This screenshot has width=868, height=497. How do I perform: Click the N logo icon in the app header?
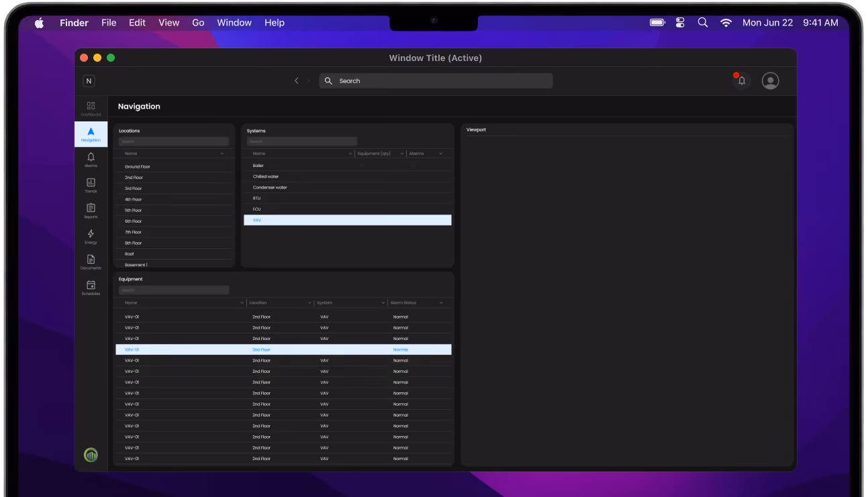pos(89,80)
